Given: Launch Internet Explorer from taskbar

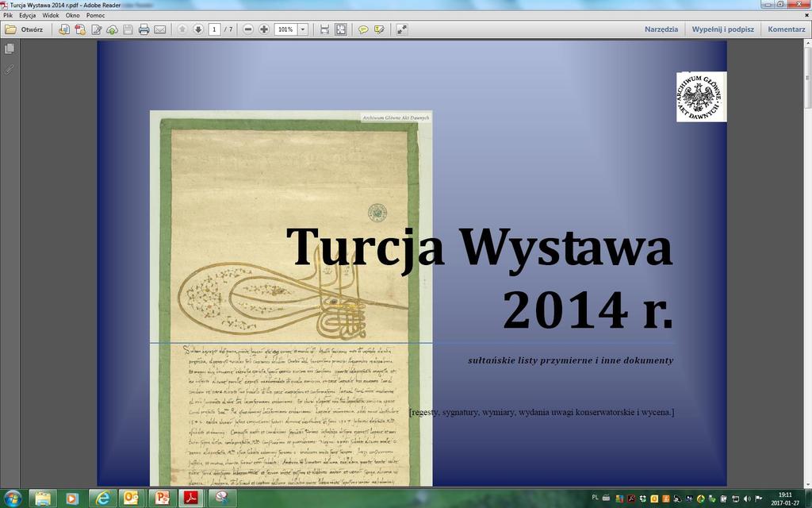Looking at the screenshot, I should [x=102, y=498].
